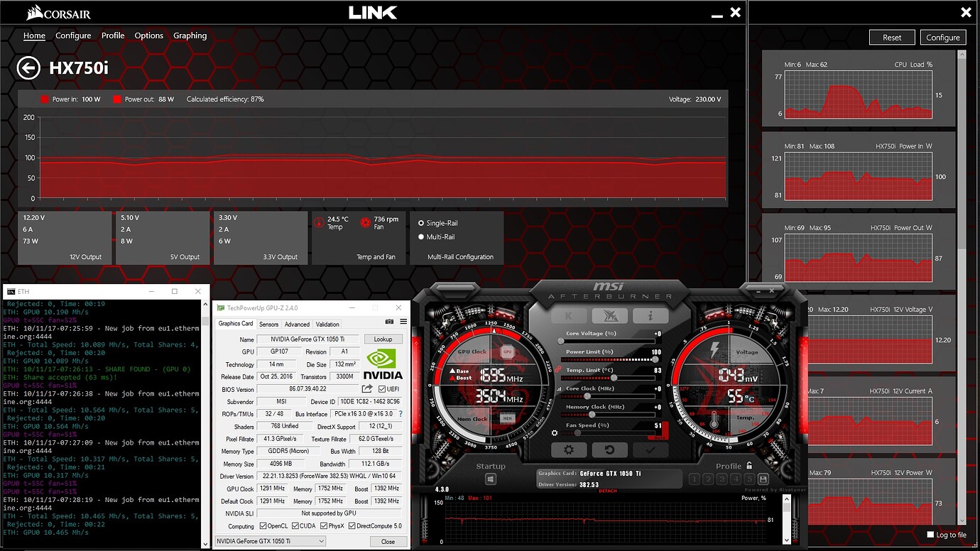
Task: Click DETACH link in Afterburner
Action: pos(608,491)
